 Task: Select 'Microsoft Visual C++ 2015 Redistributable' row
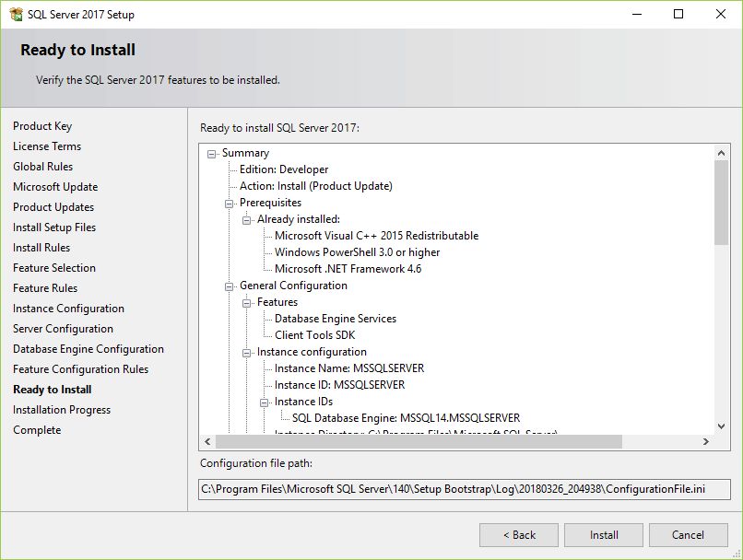pos(376,236)
